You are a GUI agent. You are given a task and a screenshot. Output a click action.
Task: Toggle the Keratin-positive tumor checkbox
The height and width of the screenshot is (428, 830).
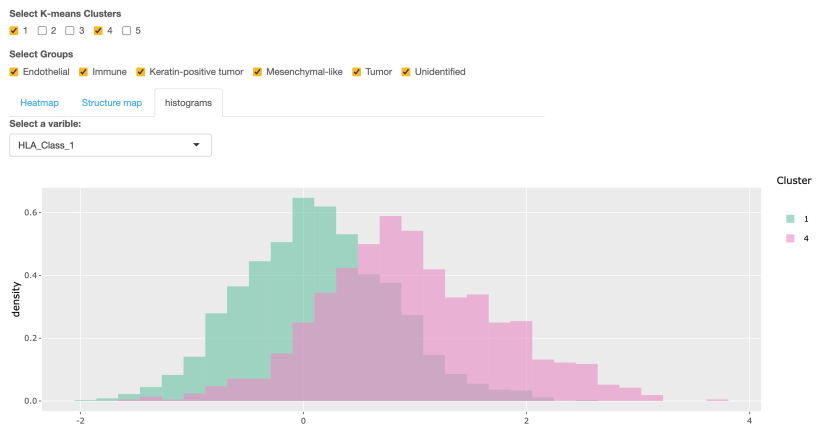pos(141,71)
